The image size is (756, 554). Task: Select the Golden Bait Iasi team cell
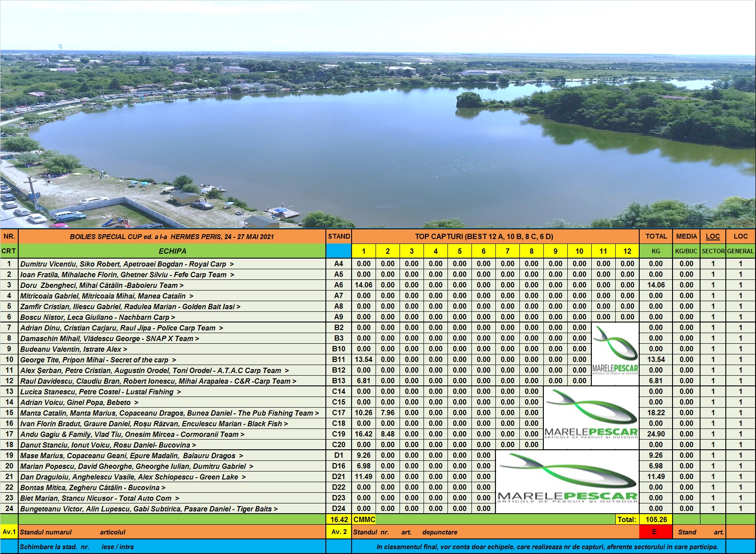coord(172,306)
